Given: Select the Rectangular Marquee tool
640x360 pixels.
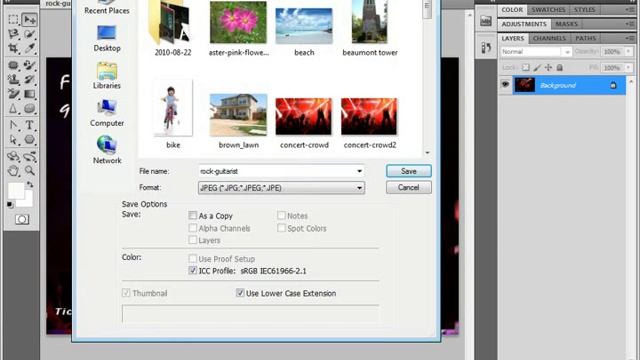Looking at the screenshot, I should (x=13, y=19).
